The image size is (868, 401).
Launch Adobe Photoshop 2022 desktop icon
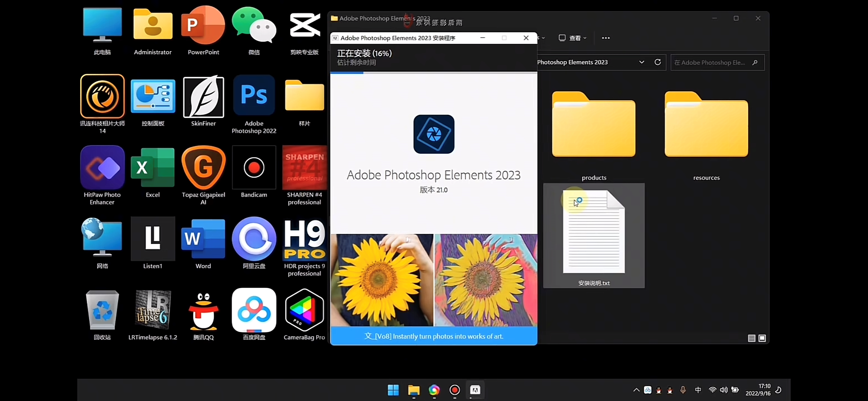(254, 104)
